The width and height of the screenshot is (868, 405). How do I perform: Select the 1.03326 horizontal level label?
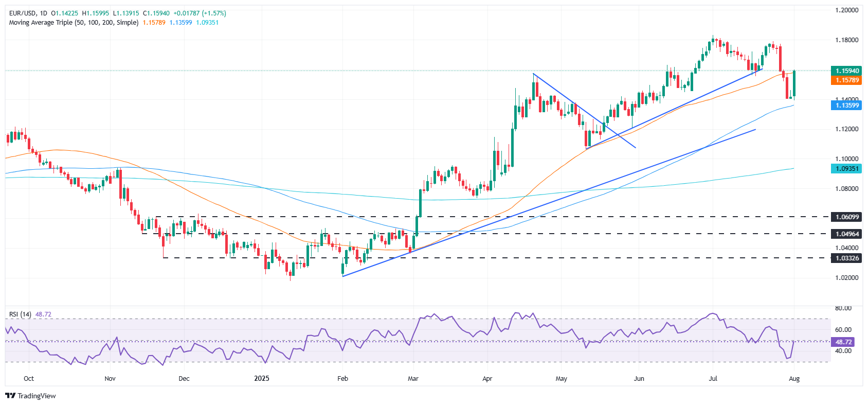847,258
